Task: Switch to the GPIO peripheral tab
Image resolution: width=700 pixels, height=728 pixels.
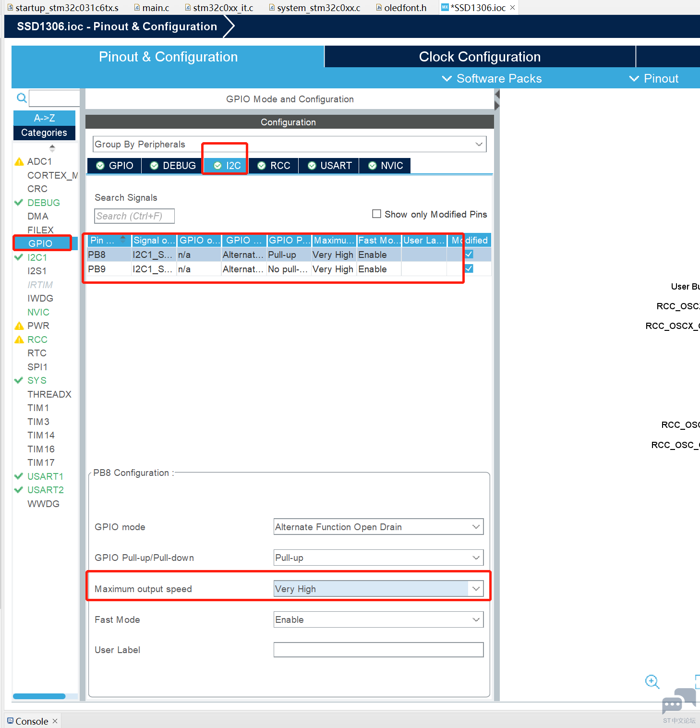Action: pyautogui.click(x=114, y=165)
